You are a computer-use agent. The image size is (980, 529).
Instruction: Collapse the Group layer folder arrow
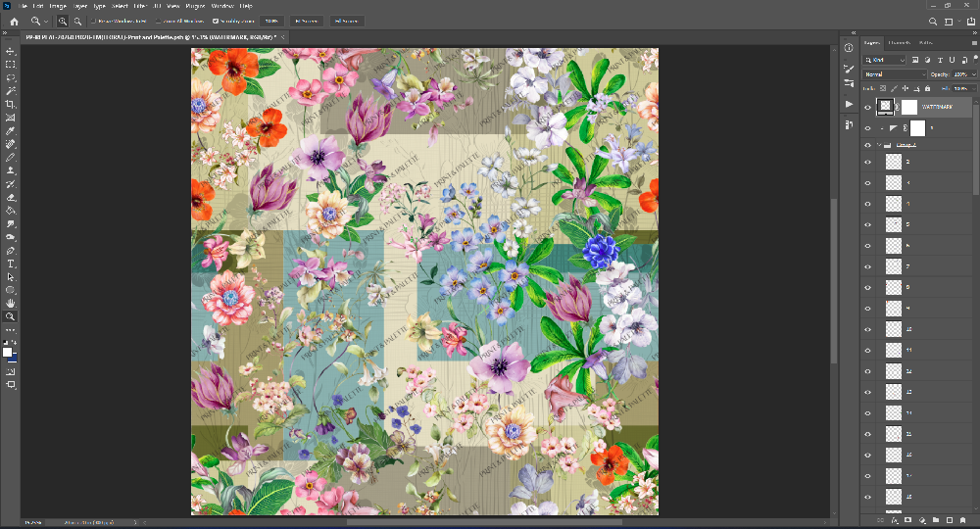(x=879, y=145)
